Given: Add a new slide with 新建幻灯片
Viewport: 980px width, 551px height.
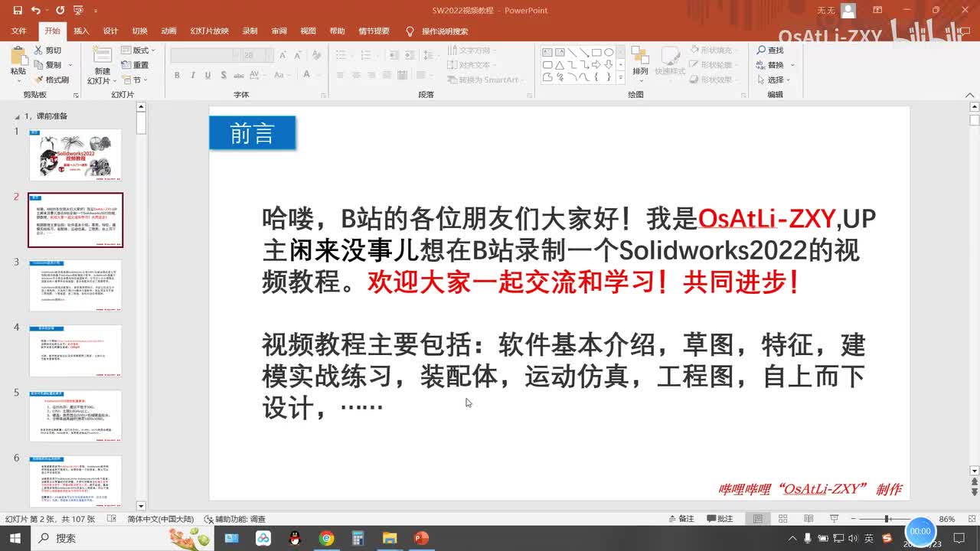Looking at the screenshot, I should [102, 65].
